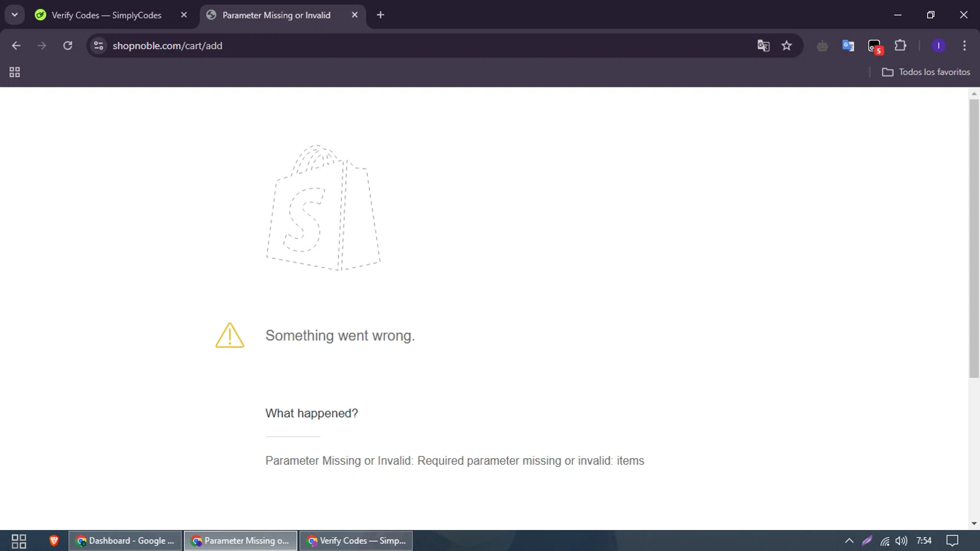Close the Chrome window
Screen dimensions: 980x551
pos(964,14)
